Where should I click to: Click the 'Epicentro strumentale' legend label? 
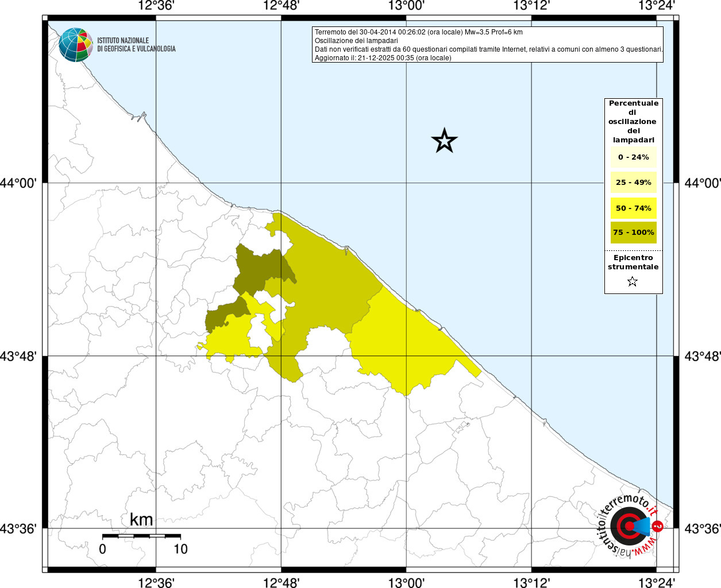633,262
